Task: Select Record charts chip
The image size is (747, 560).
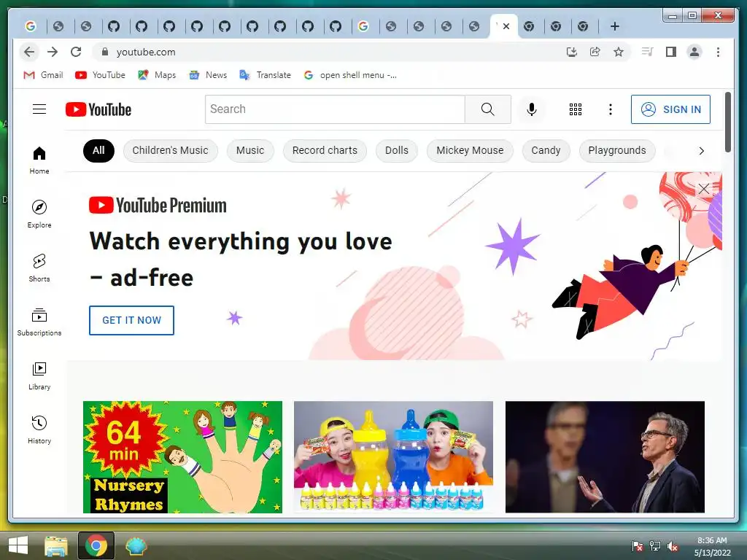Action: pos(325,150)
